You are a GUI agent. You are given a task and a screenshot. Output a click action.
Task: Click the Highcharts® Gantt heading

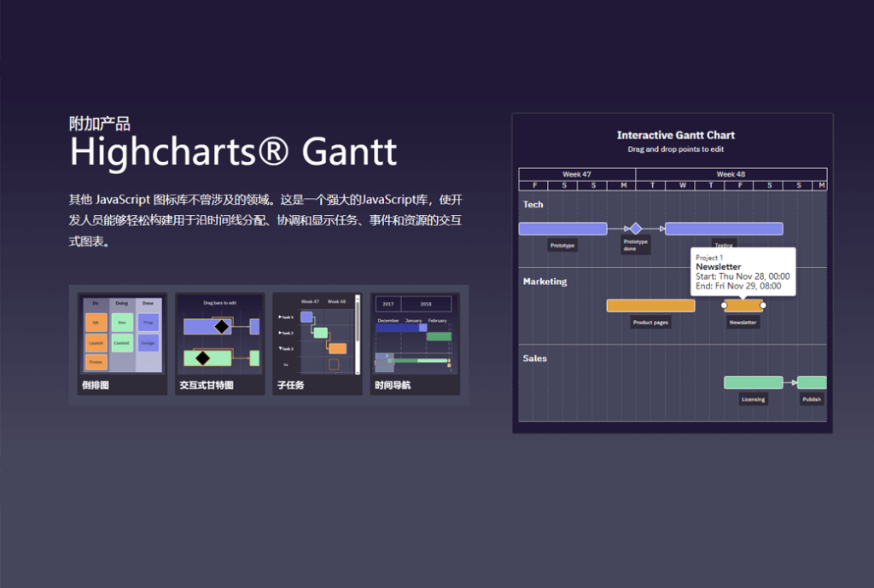click(x=234, y=152)
